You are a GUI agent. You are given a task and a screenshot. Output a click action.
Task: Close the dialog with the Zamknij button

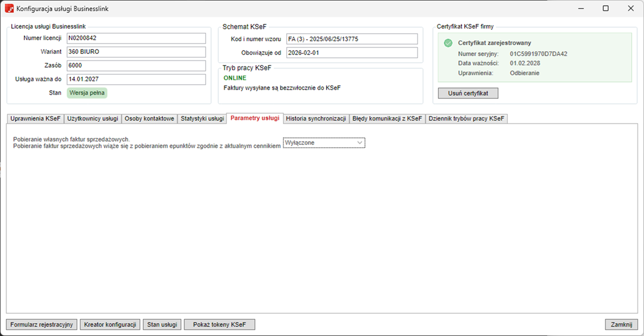pos(621,325)
